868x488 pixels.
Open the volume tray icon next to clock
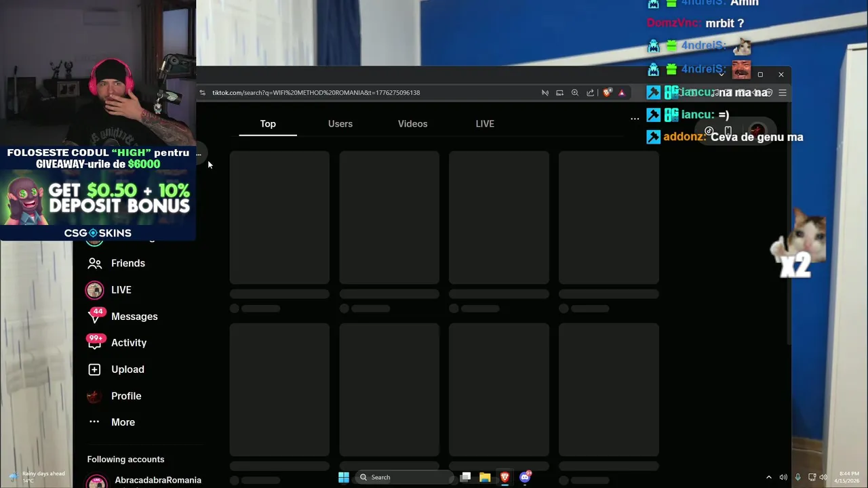823,477
